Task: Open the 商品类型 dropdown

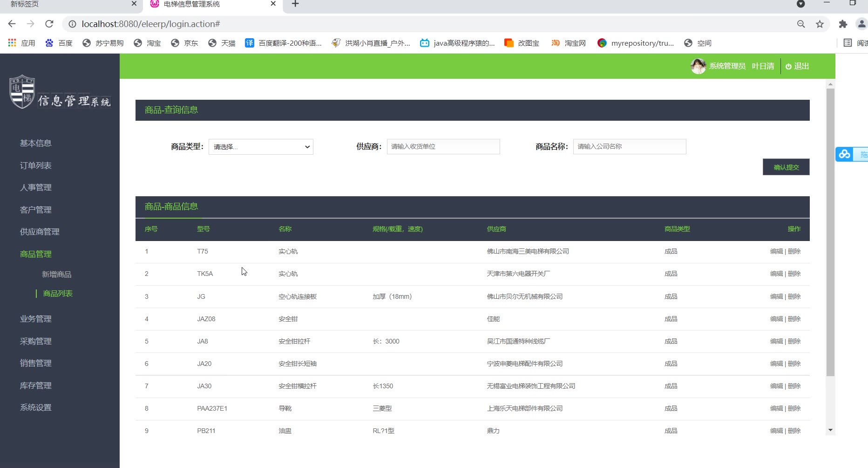Action: (x=261, y=147)
